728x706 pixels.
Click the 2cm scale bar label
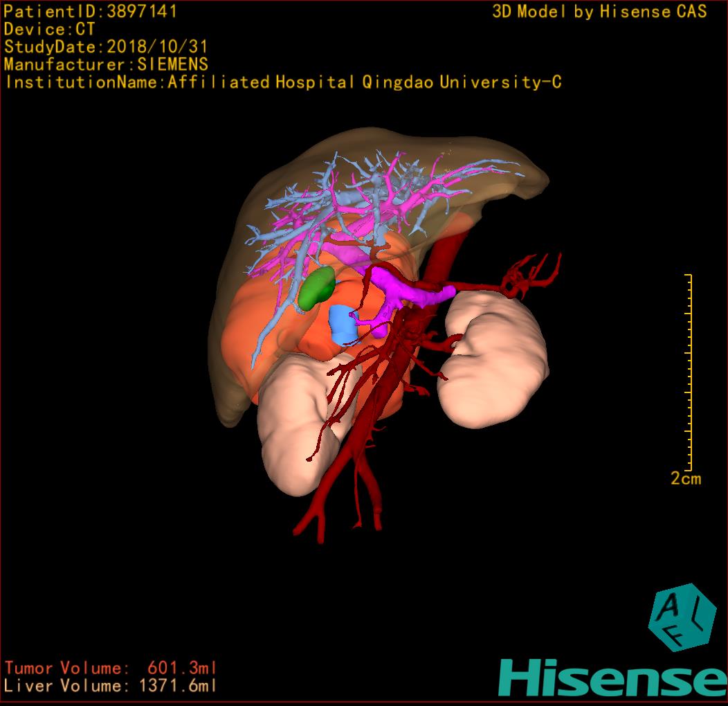(x=685, y=478)
